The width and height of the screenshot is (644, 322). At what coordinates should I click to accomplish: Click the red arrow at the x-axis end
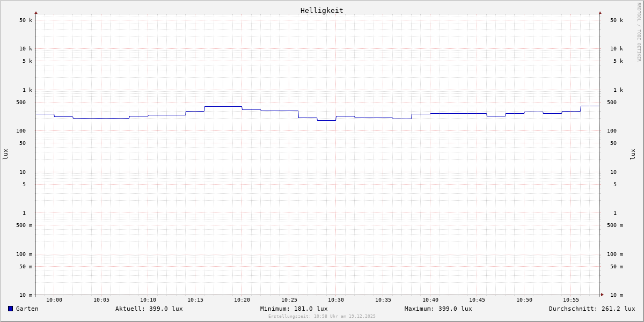pyautogui.click(x=602, y=295)
